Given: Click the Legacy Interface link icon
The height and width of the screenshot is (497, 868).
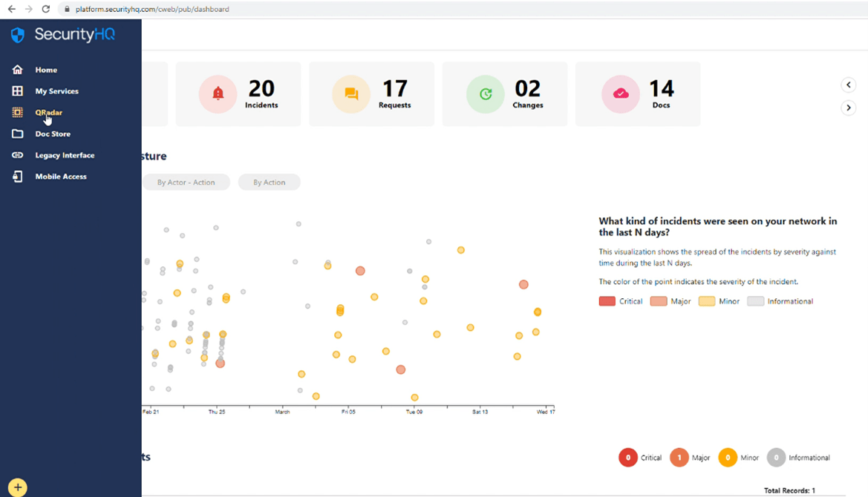Looking at the screenshot, I should tap(18, 156).
